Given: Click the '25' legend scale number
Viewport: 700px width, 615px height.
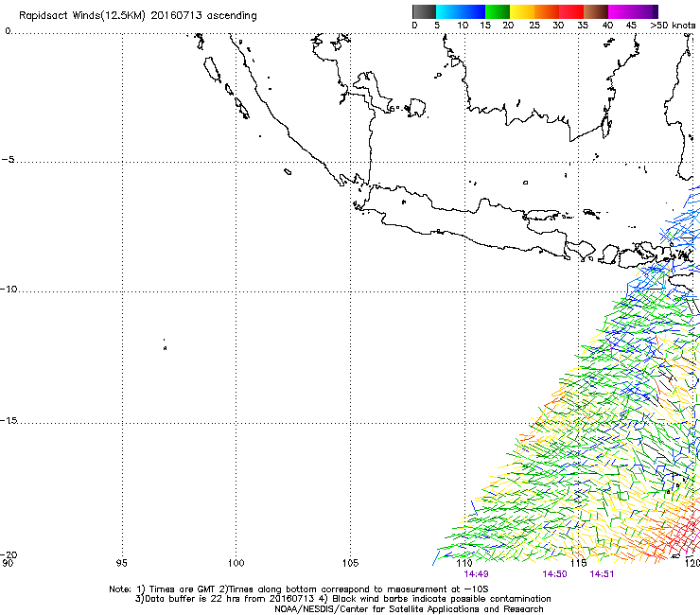Looking at the screenshot, I should point(534,26).
